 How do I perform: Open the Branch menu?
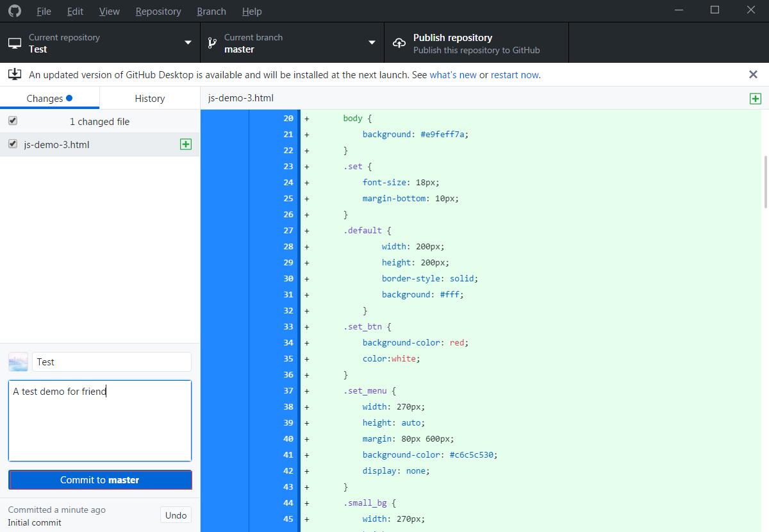pyautogui.click(x=211, y=11)
